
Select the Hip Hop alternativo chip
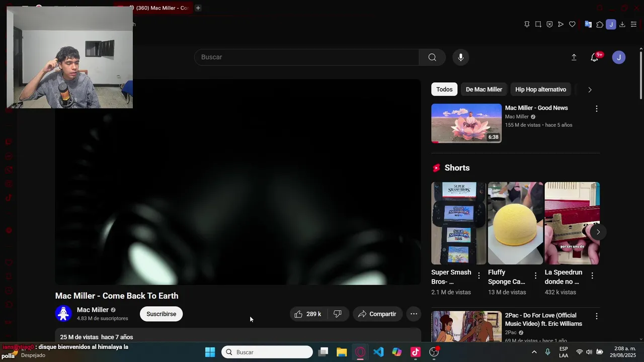point(540,89)
